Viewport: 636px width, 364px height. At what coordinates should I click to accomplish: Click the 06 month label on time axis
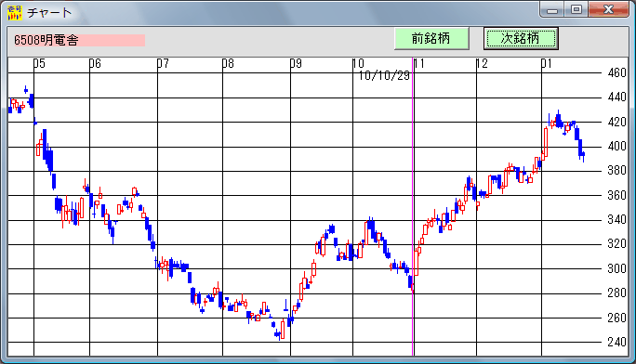click(95, 63)
